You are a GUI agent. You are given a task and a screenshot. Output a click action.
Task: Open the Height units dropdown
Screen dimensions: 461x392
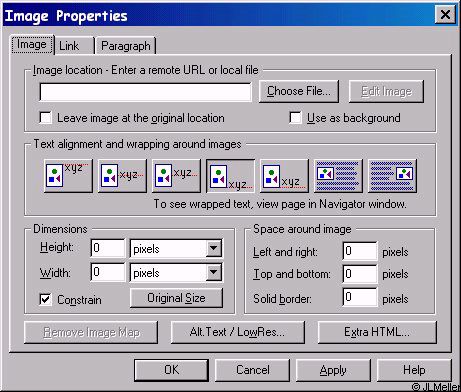213,248
